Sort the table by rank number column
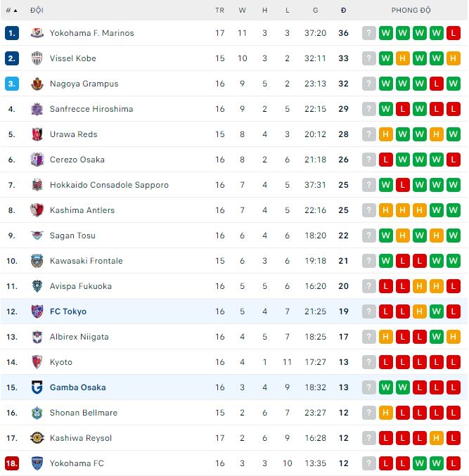 click(11, 11)
